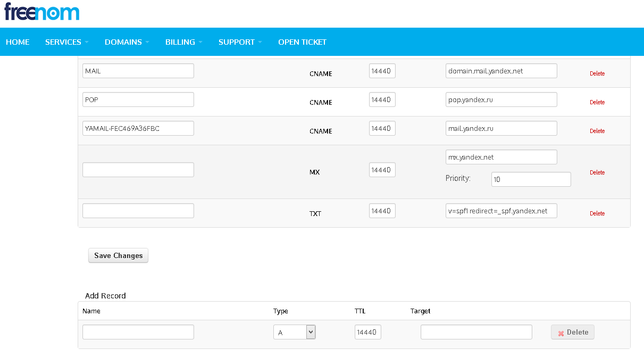
Task: Click the CNAME type label of MAIL row
Action: coord(321,74)
